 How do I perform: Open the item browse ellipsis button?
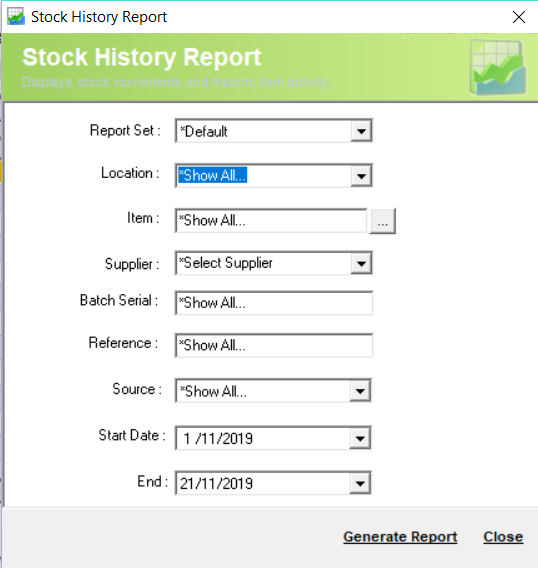tap(383, 221)
